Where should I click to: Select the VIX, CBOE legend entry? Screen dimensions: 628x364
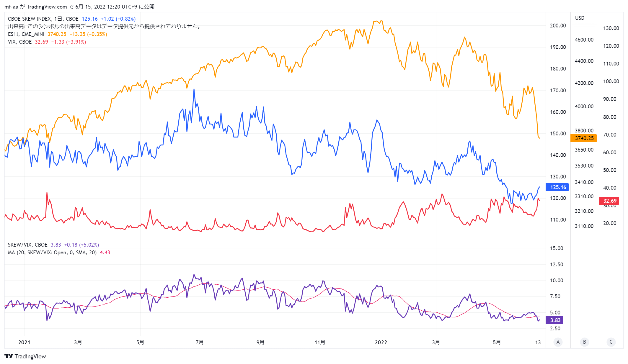point(20,42)
